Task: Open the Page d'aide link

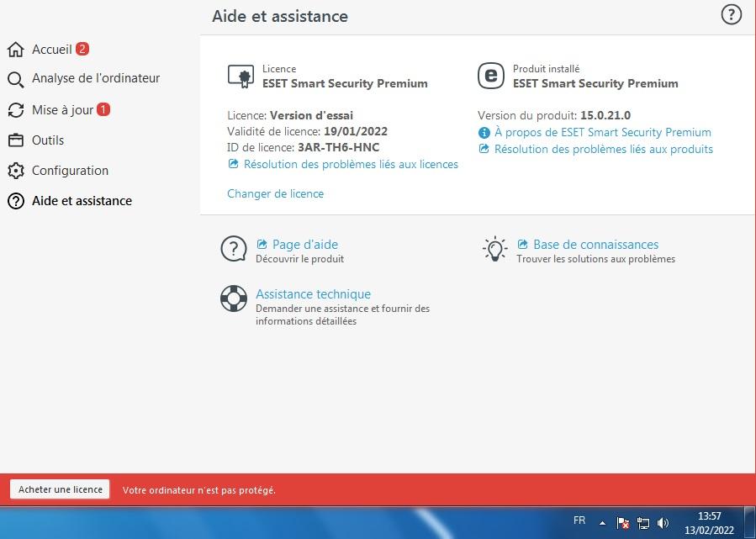Action: click(304, 245)
